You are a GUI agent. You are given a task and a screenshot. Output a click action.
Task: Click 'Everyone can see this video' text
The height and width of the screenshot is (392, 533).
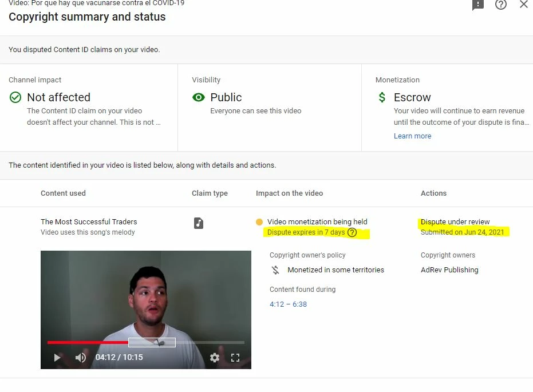(x=255, y=111)
